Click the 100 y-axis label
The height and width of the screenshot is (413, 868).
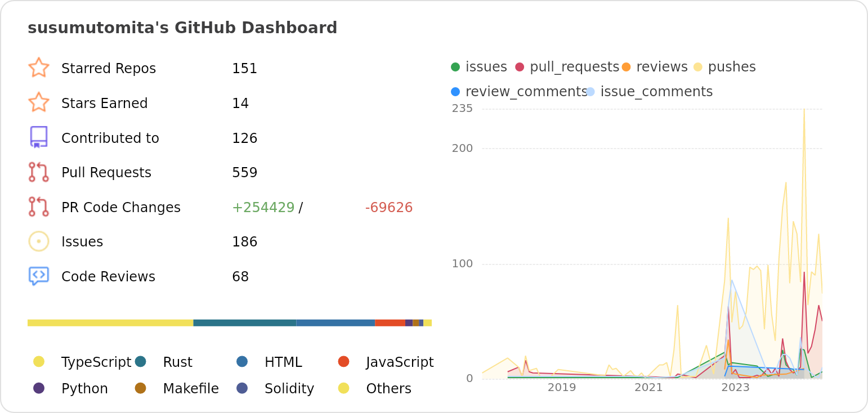tap(462, 264)
